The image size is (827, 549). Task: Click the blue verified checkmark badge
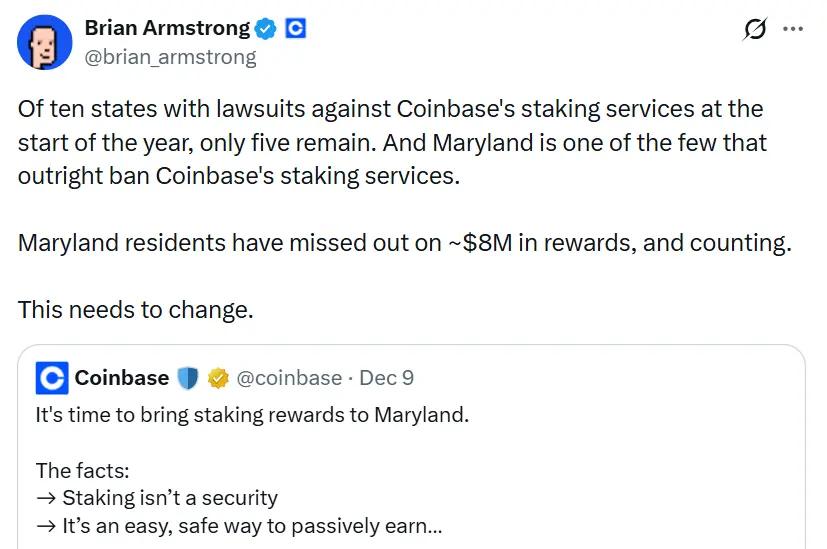tap(267, 29)
